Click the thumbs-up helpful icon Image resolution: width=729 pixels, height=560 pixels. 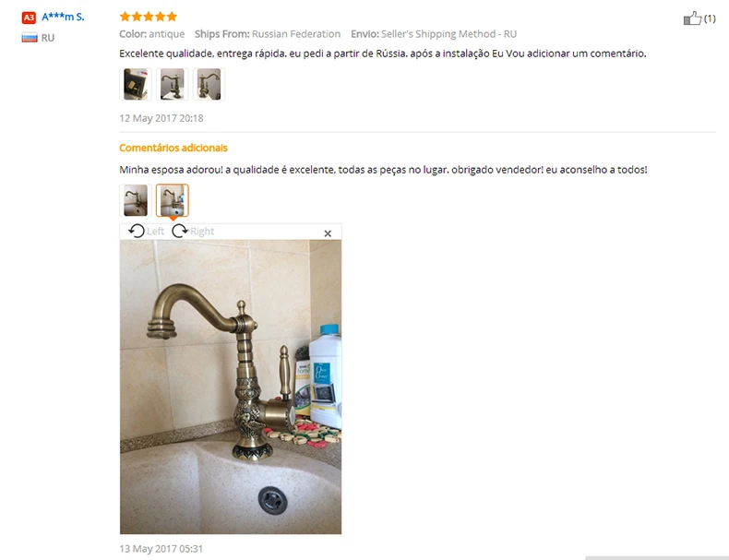(692, 18)
